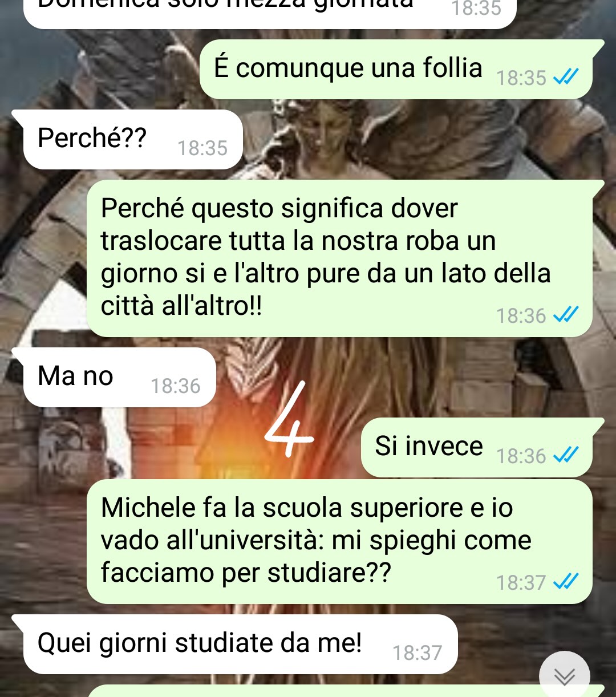The height and width of the screenshot is (697, 616).
Task: Select message 'Michele fa la scuola superiore'
Action: [345, 542]
